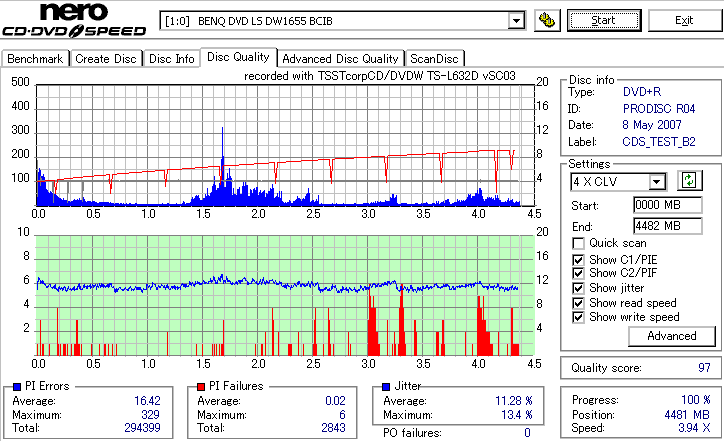Click the drive options icon beside Start
724x441 pixels.
pyautogui.click(x=547, y=21)
